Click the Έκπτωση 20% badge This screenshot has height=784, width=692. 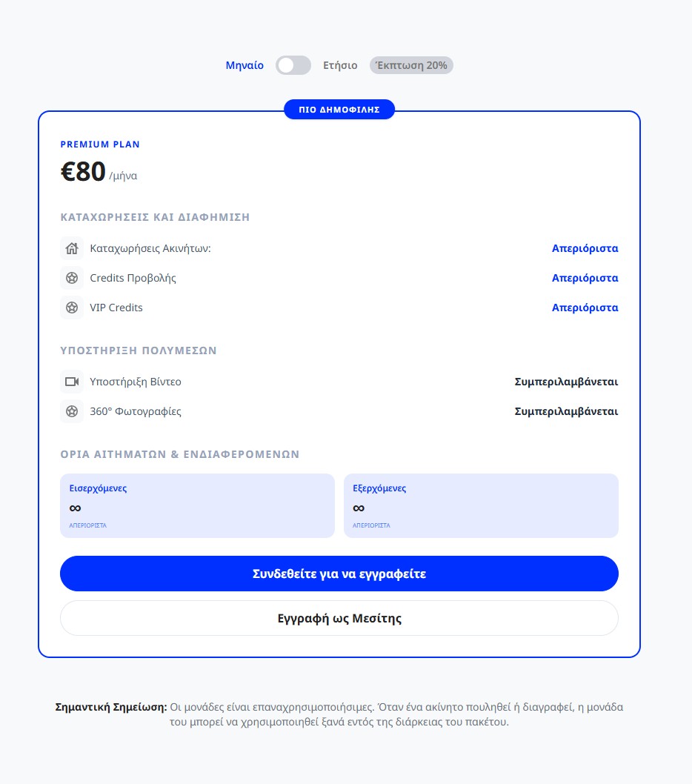tap(411, 65)
